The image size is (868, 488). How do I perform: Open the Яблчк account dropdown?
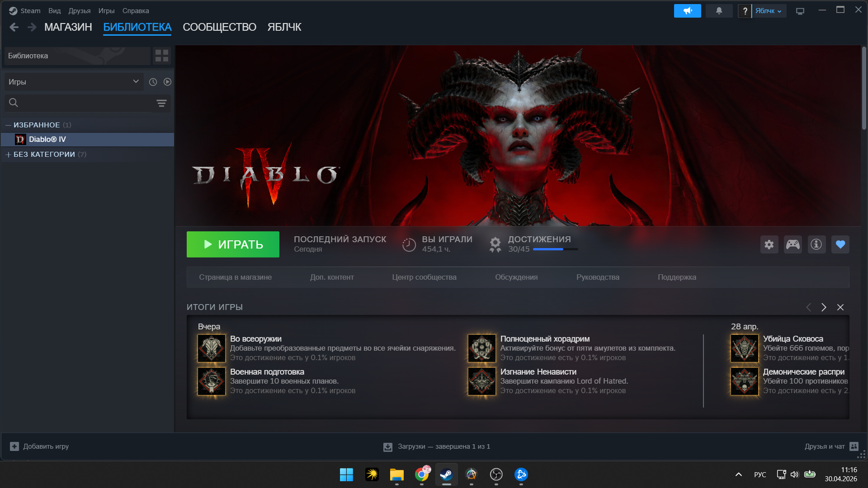(769, 11)
